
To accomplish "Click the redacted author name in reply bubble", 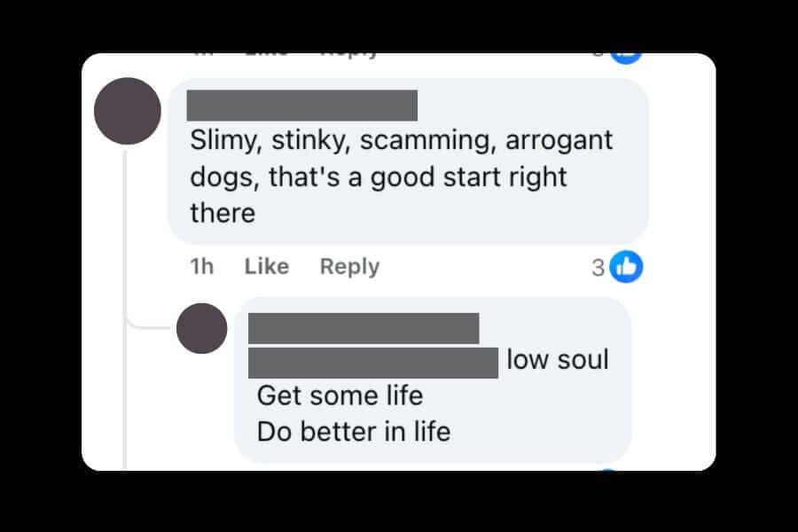I will point(364,328).
